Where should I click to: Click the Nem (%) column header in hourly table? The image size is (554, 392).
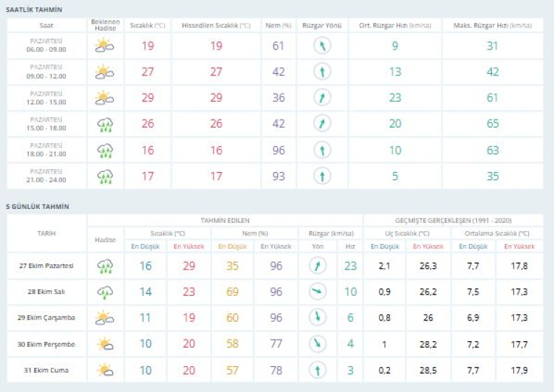point(278,25)
